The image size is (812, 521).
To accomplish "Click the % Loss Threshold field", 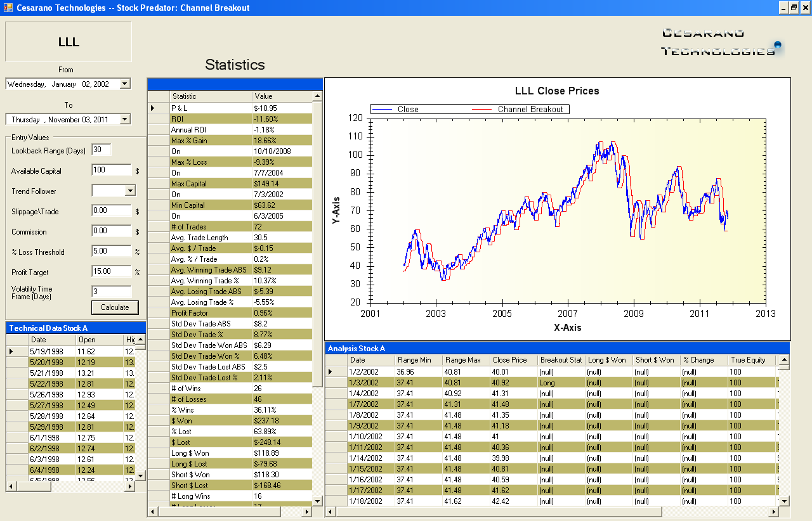I will [111, 252].
